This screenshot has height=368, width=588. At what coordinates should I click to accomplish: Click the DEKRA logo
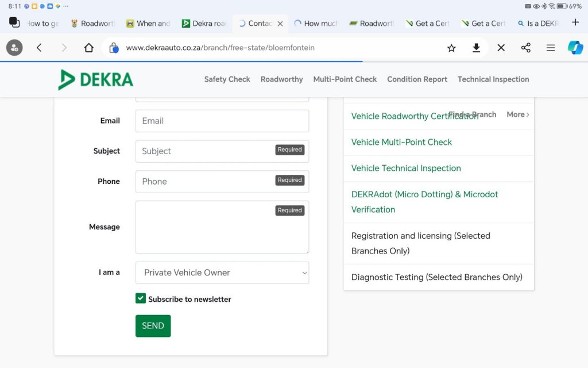click(x=96, y=79)
